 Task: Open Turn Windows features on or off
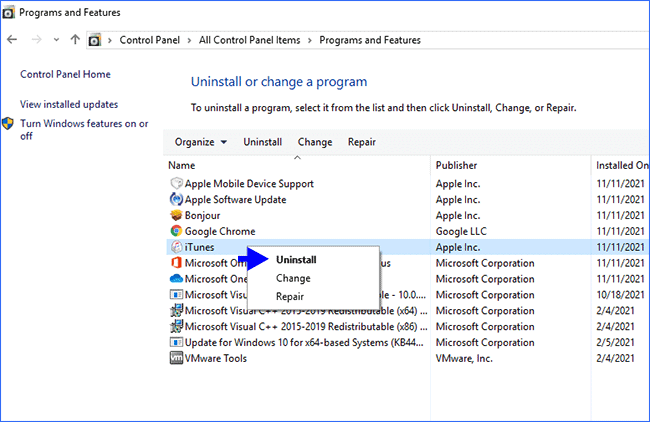click(84, 129)
